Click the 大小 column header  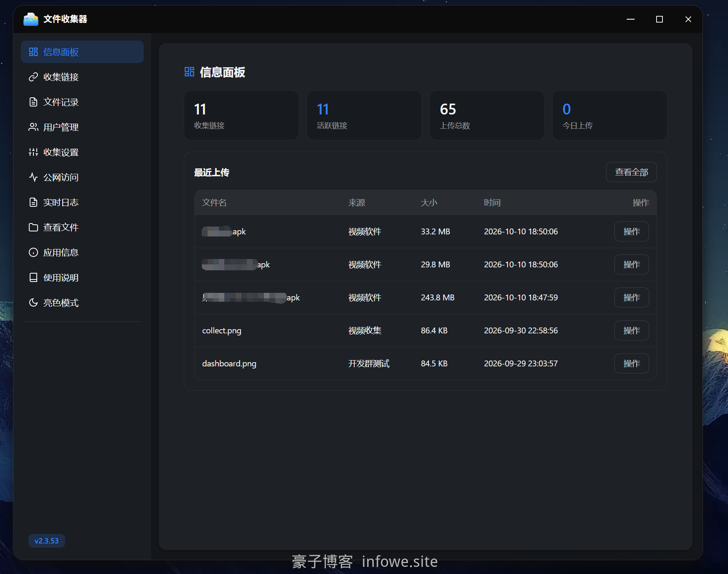(x=429, y=203)
